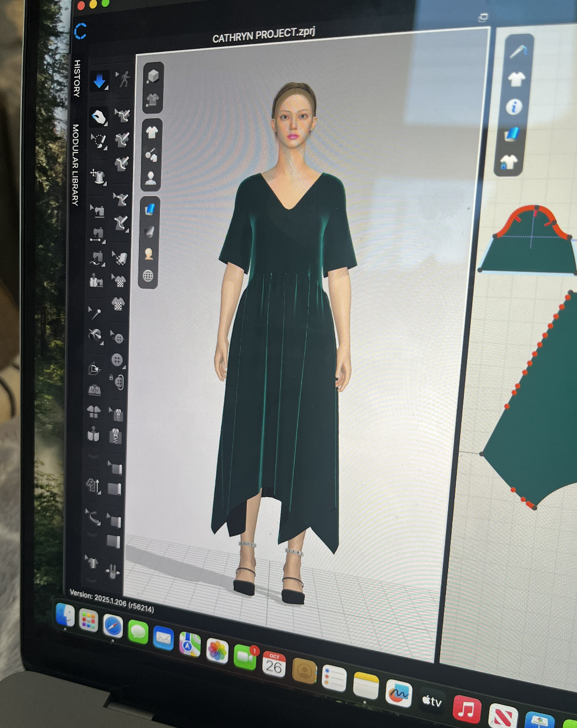Open Music app from the Dock

466,709
